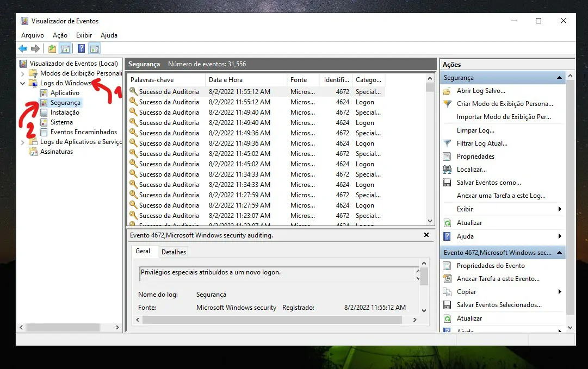This screenshot has height=369, width=588.
Task: Click the tree pane horizontal scroll right arrow
Action: click(x=117, y=327)
